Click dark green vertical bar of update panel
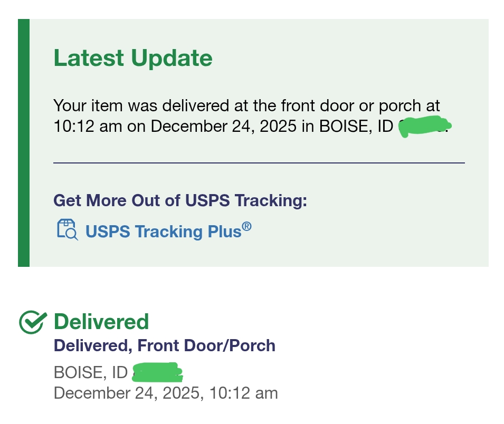This screenshot has width=504, height=424. click(x=24, y=142)
